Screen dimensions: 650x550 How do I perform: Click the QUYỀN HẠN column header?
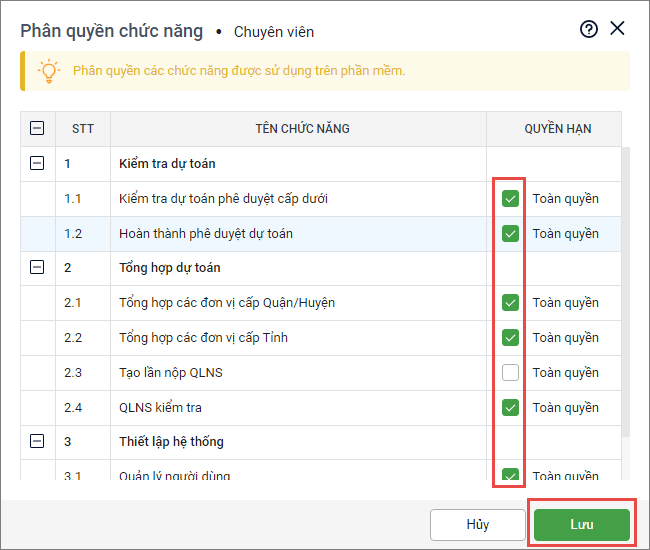[x=557, y=128]
